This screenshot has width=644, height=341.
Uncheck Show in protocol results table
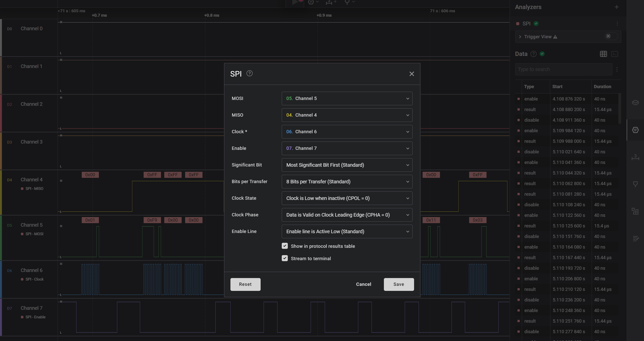tap(285, 246)
